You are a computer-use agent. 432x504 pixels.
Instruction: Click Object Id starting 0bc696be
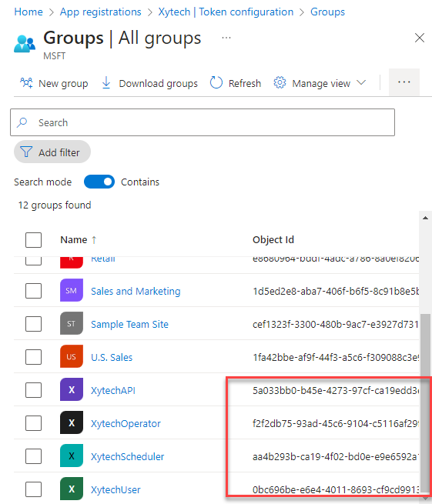click(336, 490)
